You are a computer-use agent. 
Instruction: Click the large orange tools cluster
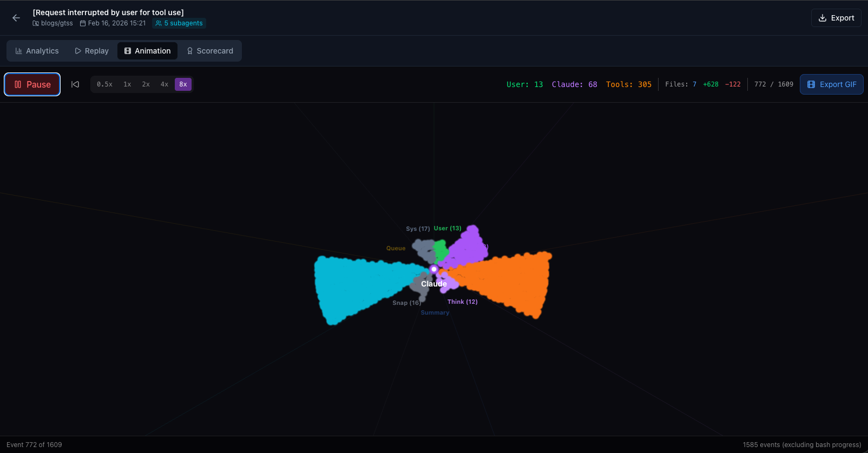click(x=506, y=281)
